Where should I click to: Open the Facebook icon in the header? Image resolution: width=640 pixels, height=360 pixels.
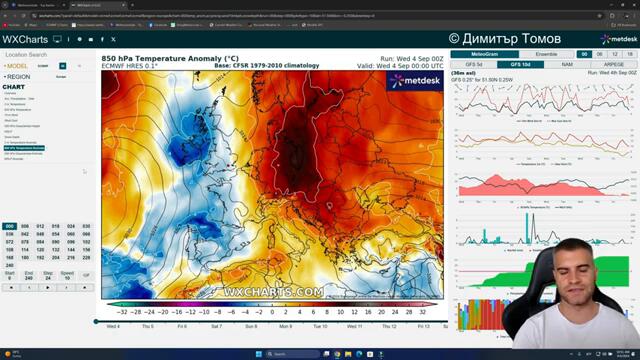pos(102,39)
